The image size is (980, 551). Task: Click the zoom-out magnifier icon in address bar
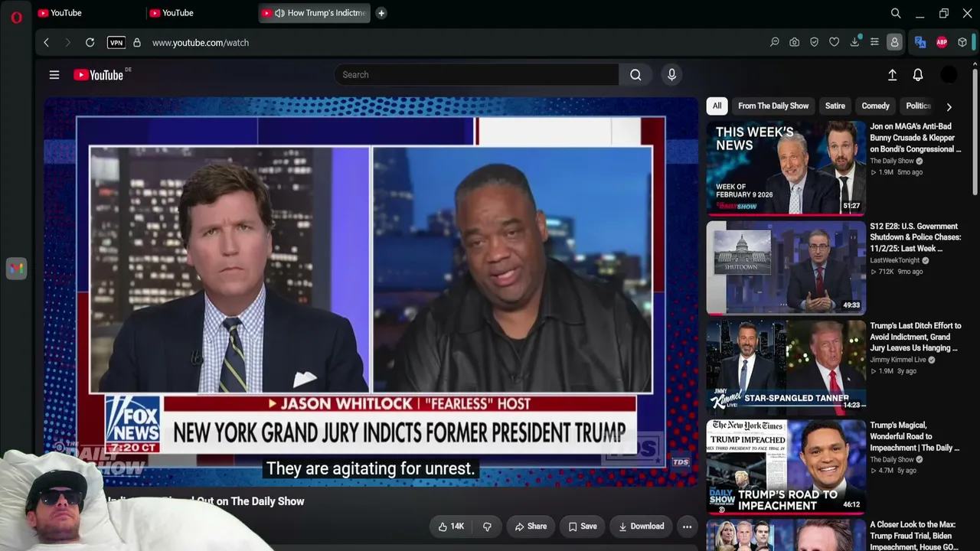(x=775, y=43)
